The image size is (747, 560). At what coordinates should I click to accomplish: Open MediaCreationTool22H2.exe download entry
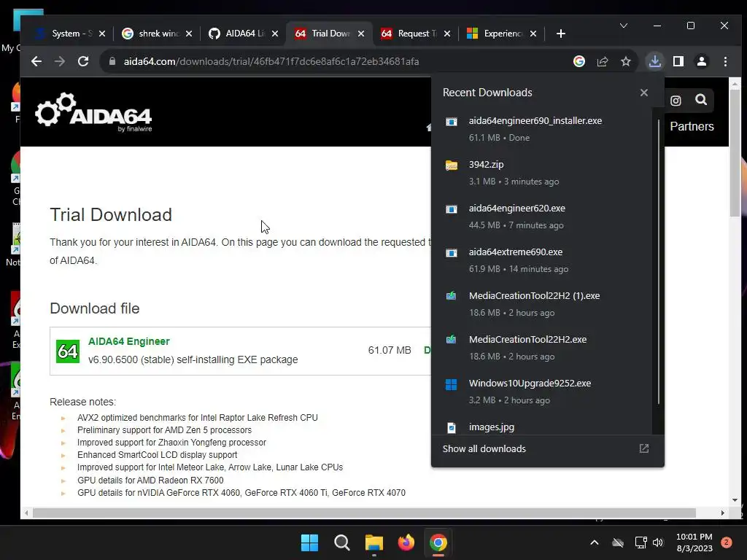[x=543, y=348]
